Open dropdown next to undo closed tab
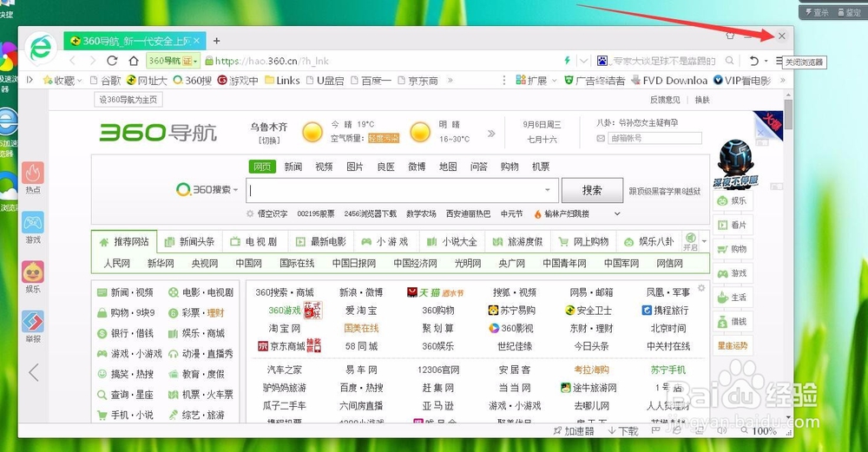This screenshot has width=868, height=452. coord(766,61)
